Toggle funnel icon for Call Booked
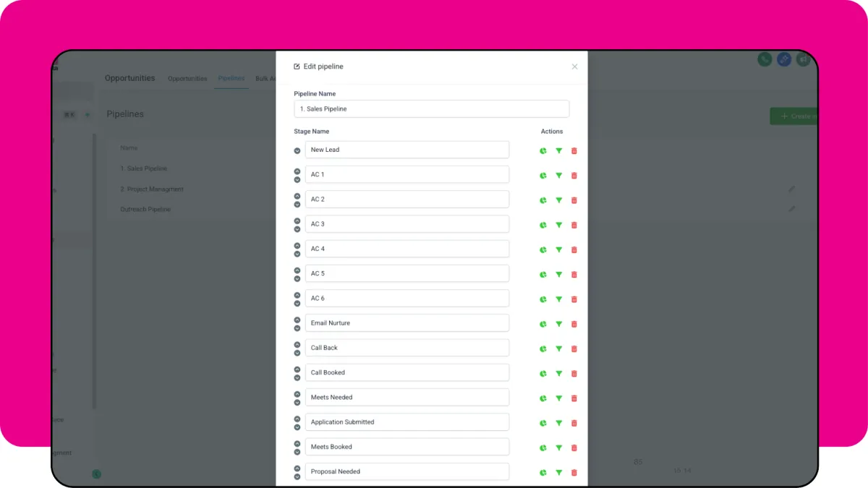This screenshot has width=868, height=488. point(558,374)
